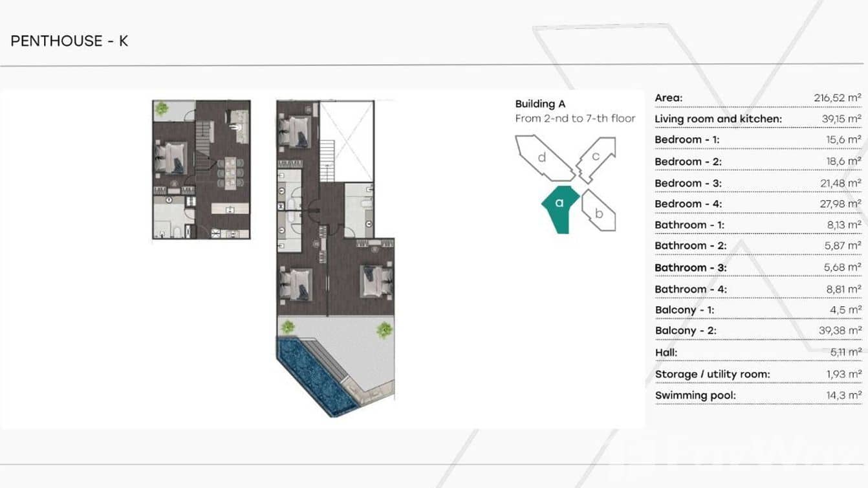This screenshot has width=868, height=488.
Task: Select the dining table in the left plan
Action: point(230,173)
